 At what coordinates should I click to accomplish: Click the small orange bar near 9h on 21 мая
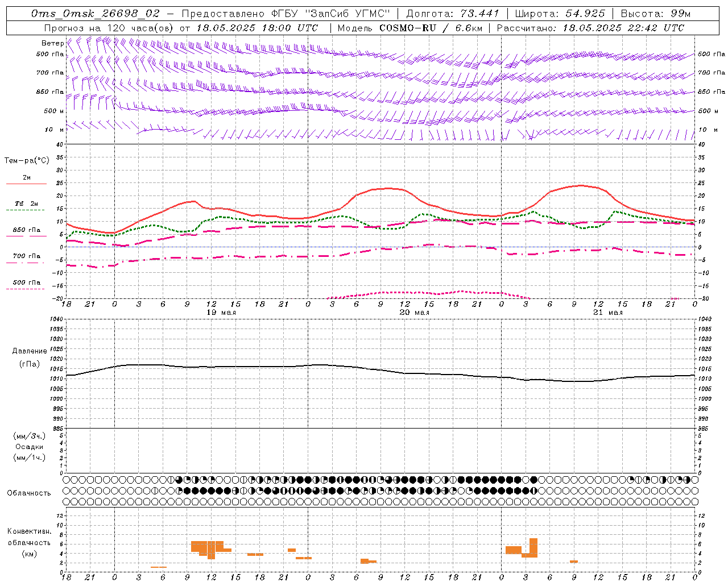pos(574,562)
